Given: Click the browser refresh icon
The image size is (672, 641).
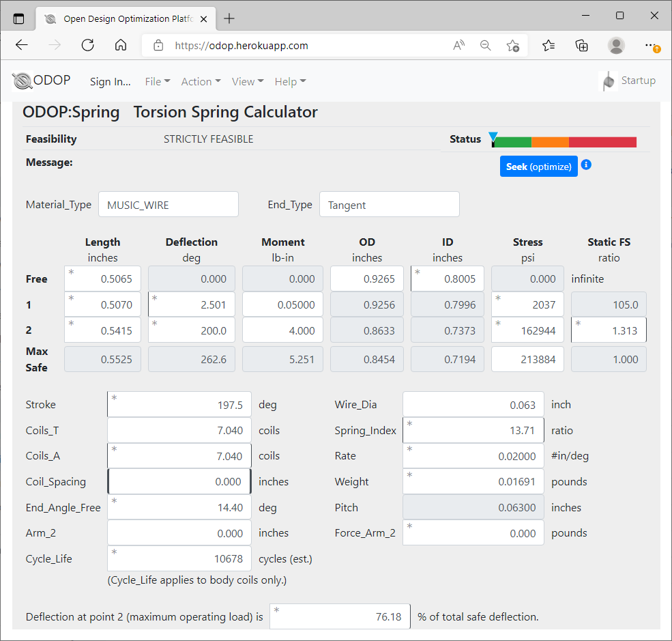Looking at the screenshot, I should point(87,45).
